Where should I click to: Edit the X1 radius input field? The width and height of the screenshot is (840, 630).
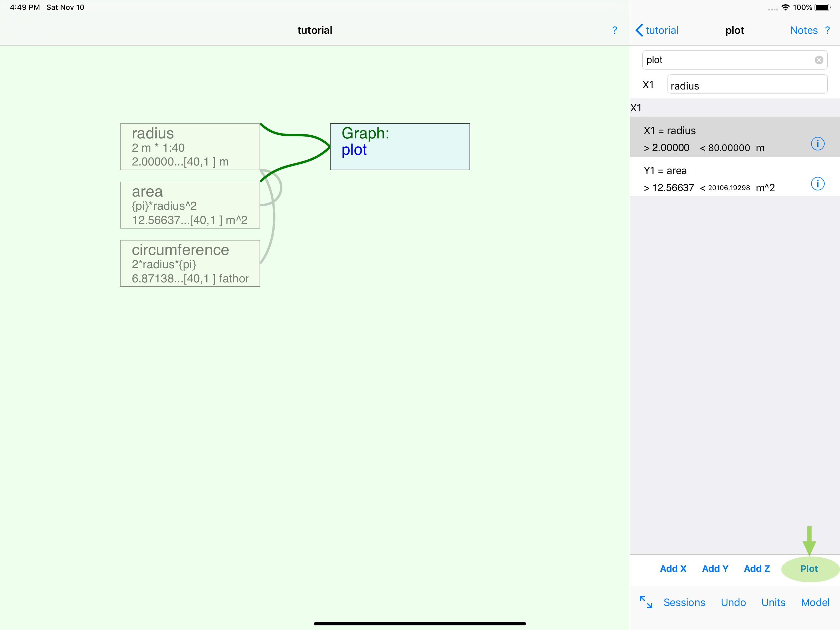pos(747,84)
